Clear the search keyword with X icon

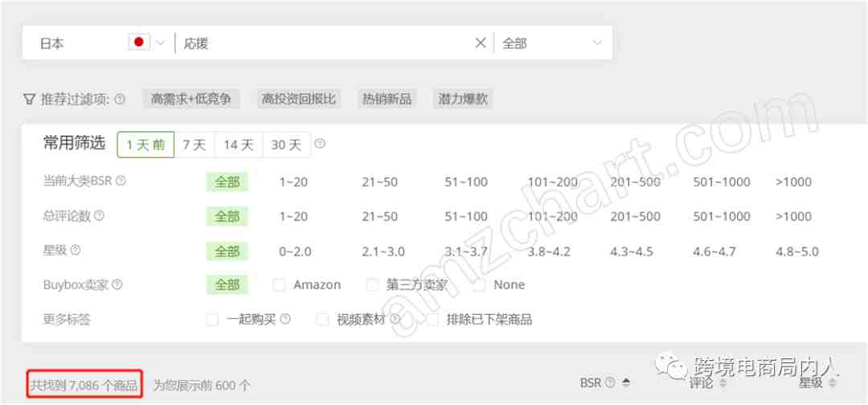[481, 43]
